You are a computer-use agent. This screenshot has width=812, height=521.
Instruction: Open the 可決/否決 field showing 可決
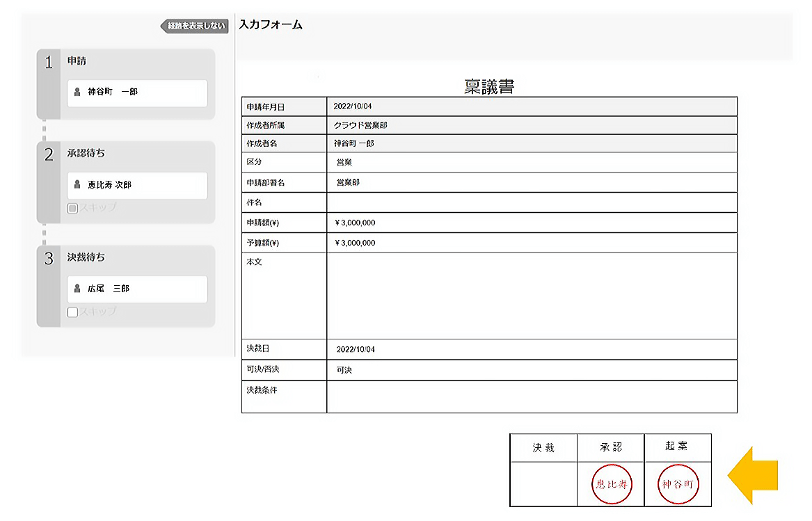pos(531,370)
